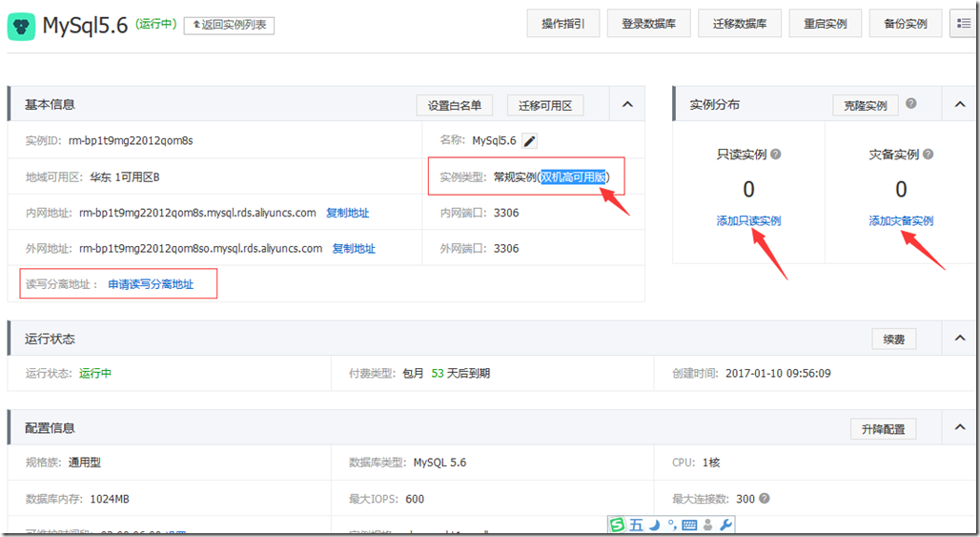The height and width of the screenshot is (537, 980).
Task: Click the 只读实例 count 0
Action: tap(748, 189)
